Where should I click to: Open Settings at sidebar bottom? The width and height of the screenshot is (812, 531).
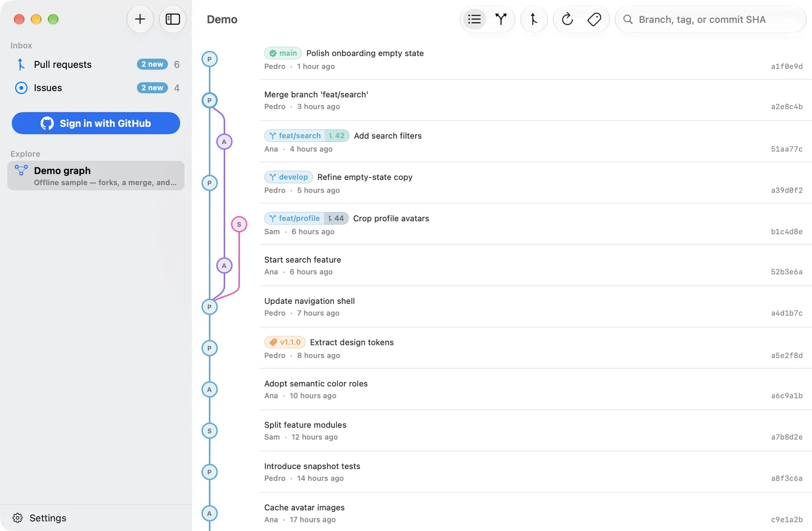point(40,518)
